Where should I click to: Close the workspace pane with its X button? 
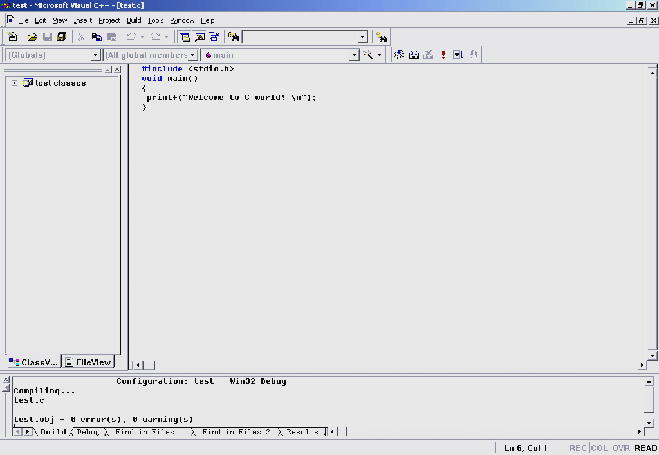tap(117, 70)
